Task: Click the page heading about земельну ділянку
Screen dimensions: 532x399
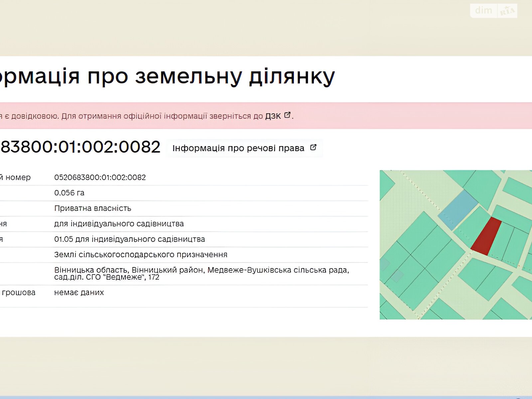Action: click(166, 76)
